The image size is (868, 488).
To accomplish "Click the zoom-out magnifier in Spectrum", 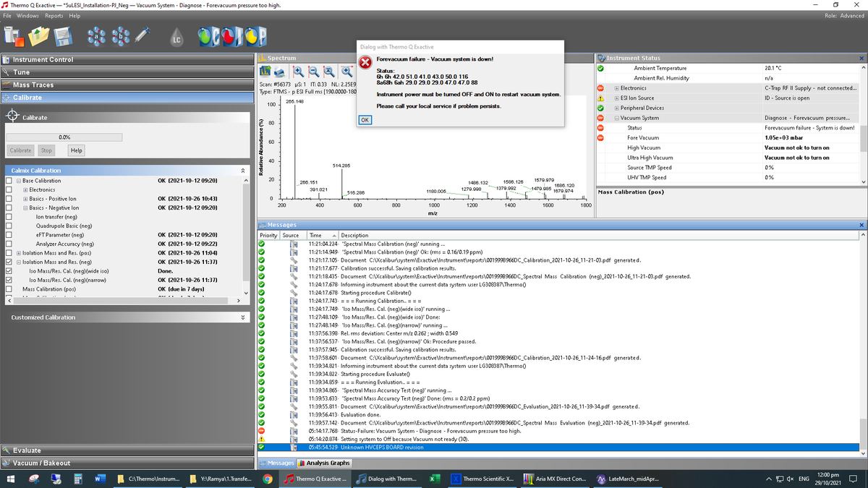I will coord(313,72).
